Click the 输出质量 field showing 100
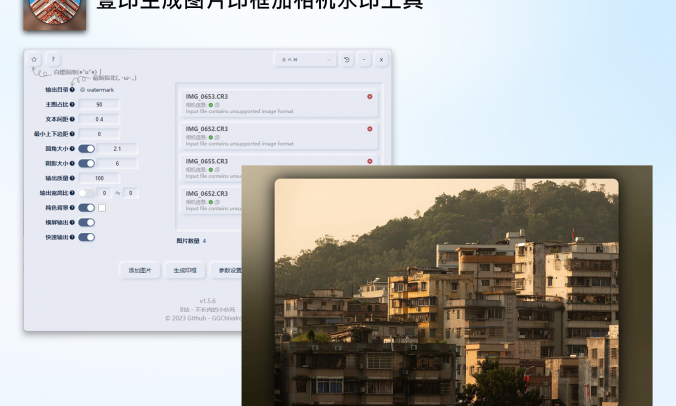Image resolution: width=676 pixels, height=406 pixels. [x=99, y=178]
